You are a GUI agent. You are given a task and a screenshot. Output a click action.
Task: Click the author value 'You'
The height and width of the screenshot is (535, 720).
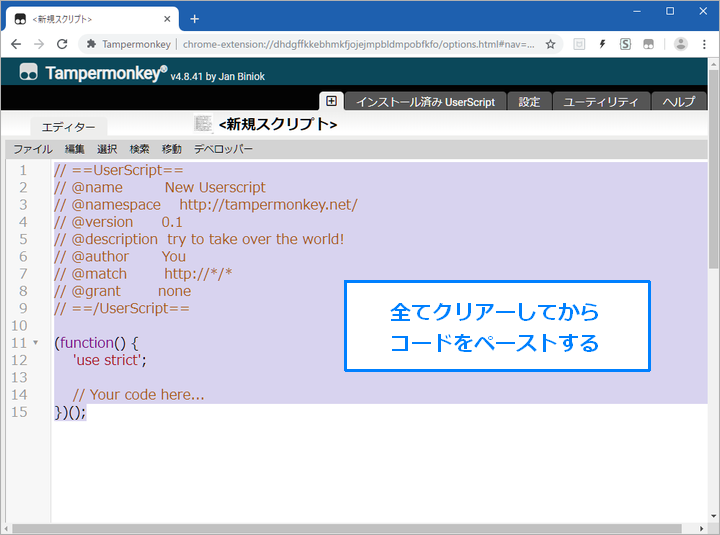174,257
